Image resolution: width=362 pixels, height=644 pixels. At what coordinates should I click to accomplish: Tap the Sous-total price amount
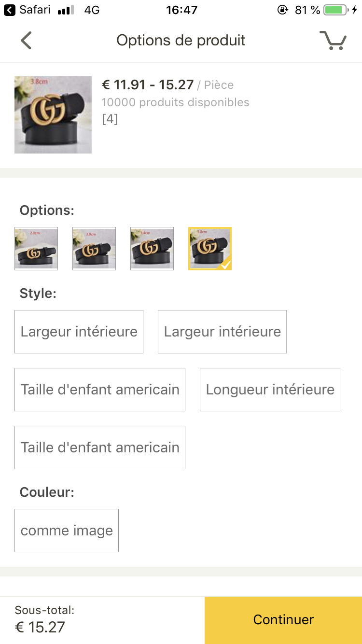pos(40,627)
